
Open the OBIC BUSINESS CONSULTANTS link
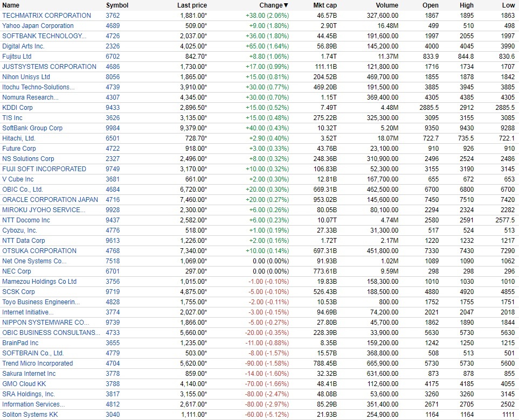coord(51,333)
